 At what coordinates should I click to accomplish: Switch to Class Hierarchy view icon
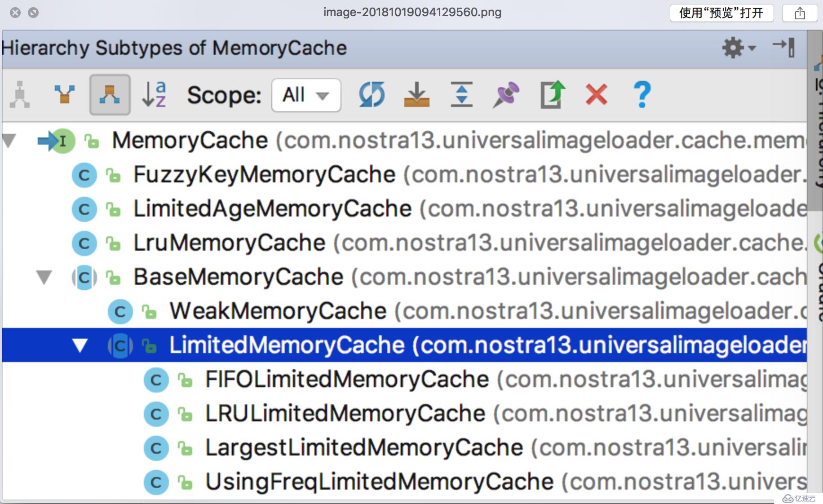pos(20,95)
